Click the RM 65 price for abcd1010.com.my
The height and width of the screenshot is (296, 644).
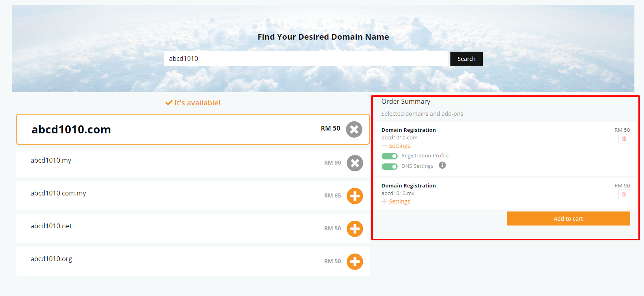coord(332,195)
